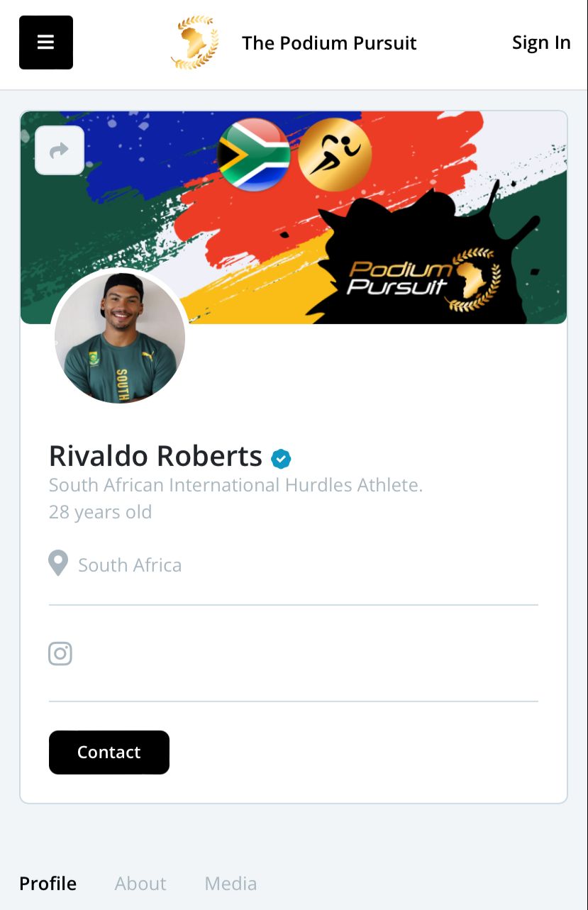This screenshot has width=588, height=910.
Task: Click the Rivaldo Roberts name heading
Action: (155, 455)
